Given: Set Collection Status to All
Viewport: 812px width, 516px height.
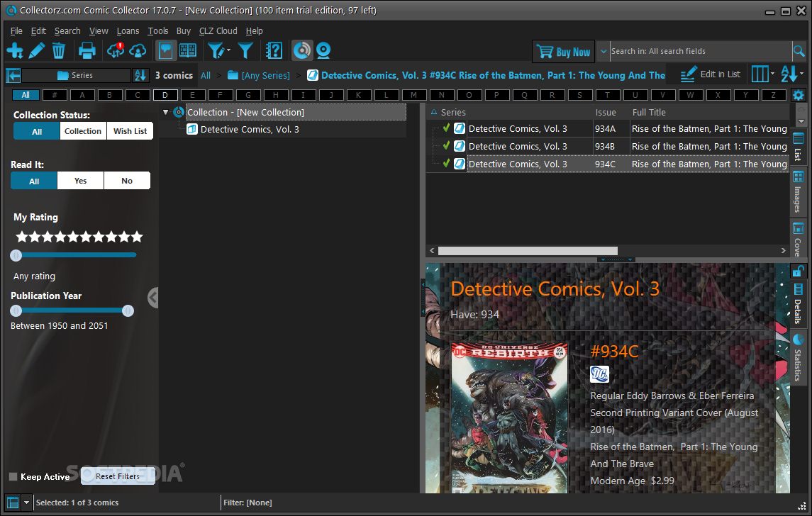Looking at the screenshot, I should (37, 131).
